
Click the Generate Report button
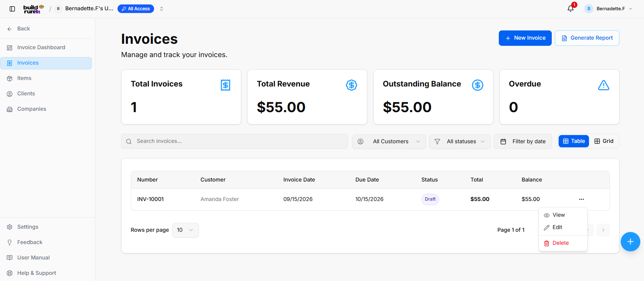[x=587, y=38]
